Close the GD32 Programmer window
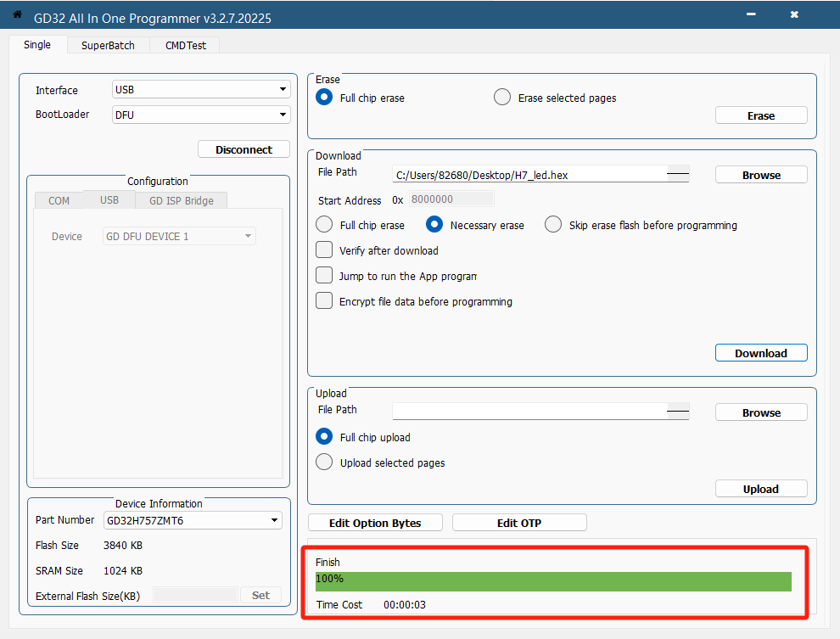 (794, 14)
